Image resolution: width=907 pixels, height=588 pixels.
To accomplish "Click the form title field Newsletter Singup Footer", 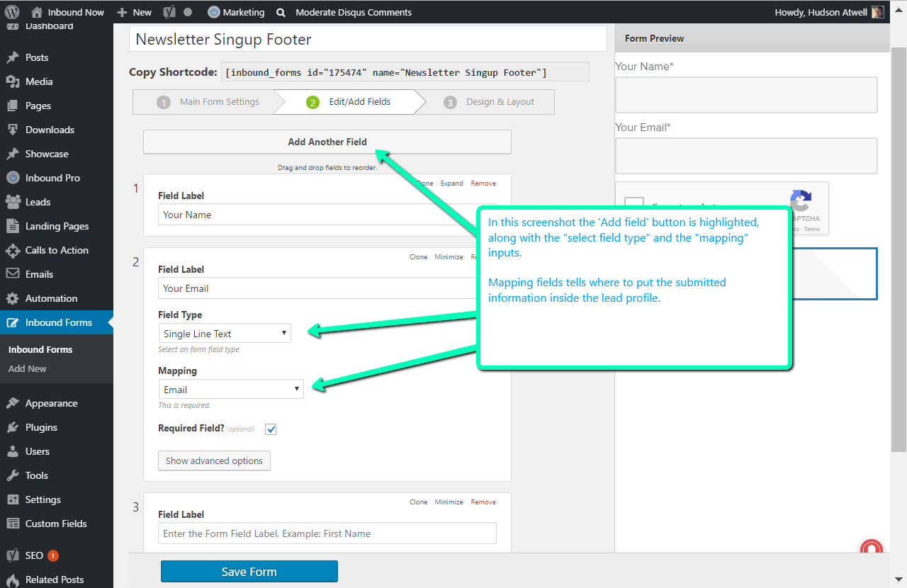I will coord(368,39).
